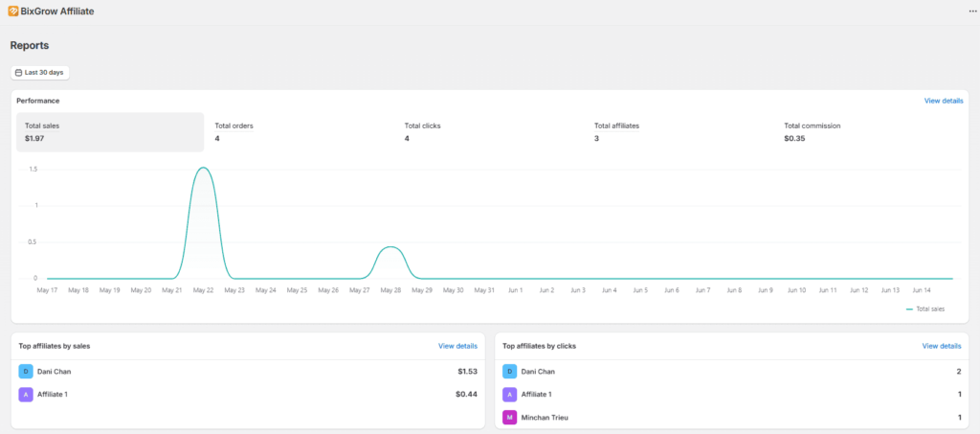Click Minchan Trieu avatar icon
Screen dimensions: 980x434
(509, 417)
